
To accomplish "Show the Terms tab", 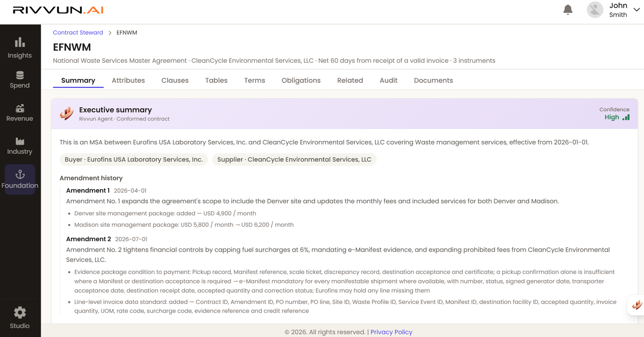I will pyautogui.click(x=254, y=81).
